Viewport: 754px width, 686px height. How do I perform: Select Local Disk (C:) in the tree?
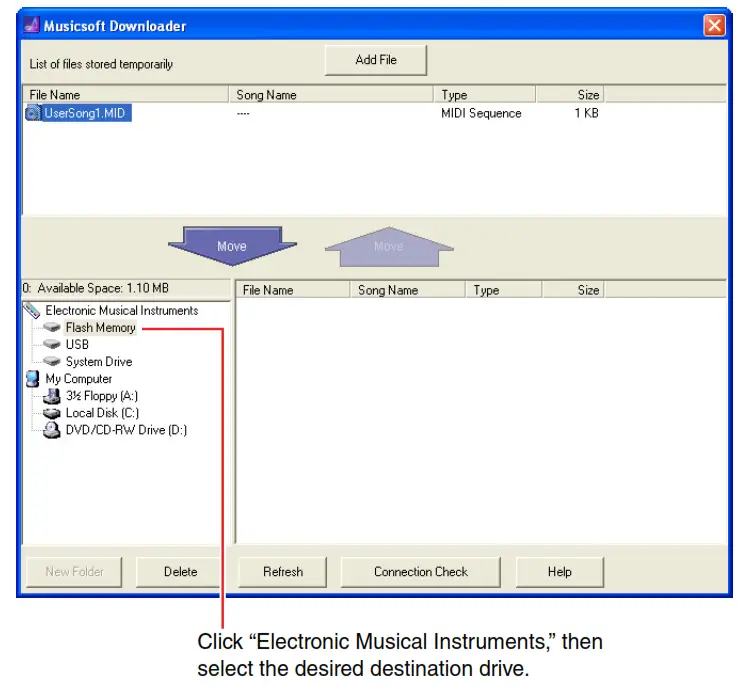click(102, 413)
